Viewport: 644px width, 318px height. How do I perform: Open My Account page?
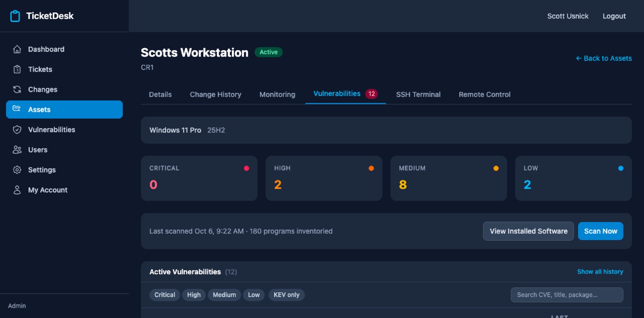tap(64, 190)
